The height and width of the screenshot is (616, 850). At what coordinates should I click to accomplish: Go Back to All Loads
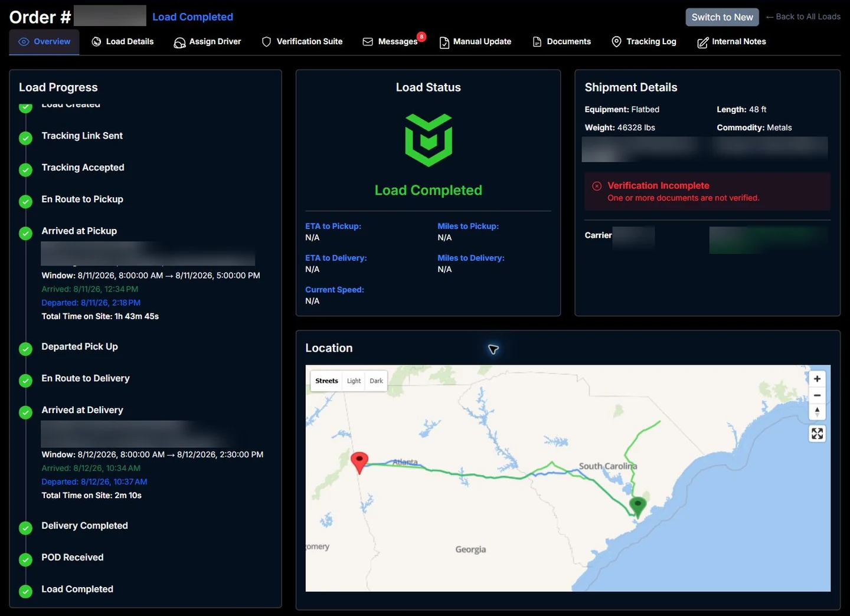803,17
